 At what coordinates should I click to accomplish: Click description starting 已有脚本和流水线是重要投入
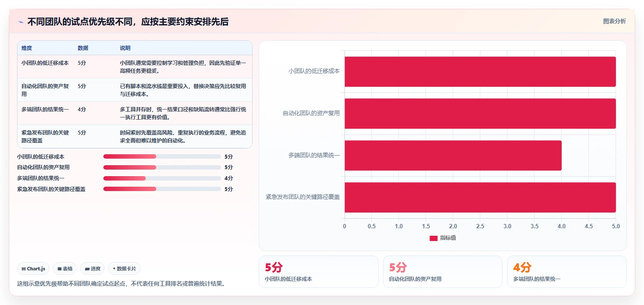pyautogui.click(x=183, y=90)
